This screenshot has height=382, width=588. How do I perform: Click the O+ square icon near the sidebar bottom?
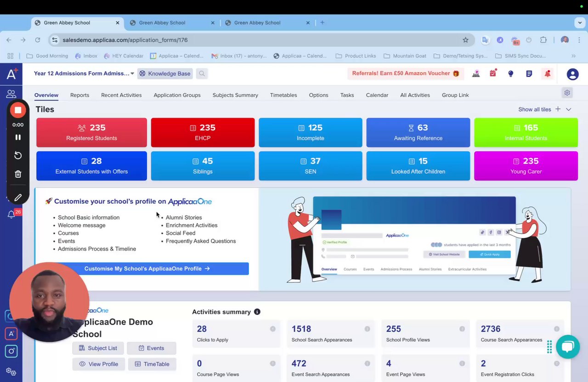pos(11,351)
